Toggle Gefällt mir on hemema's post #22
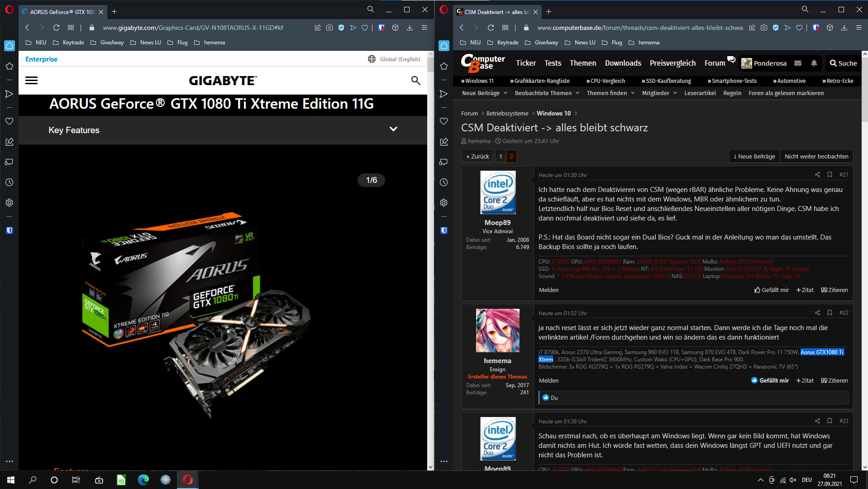 pyautogui.click(x=770, y=381)
